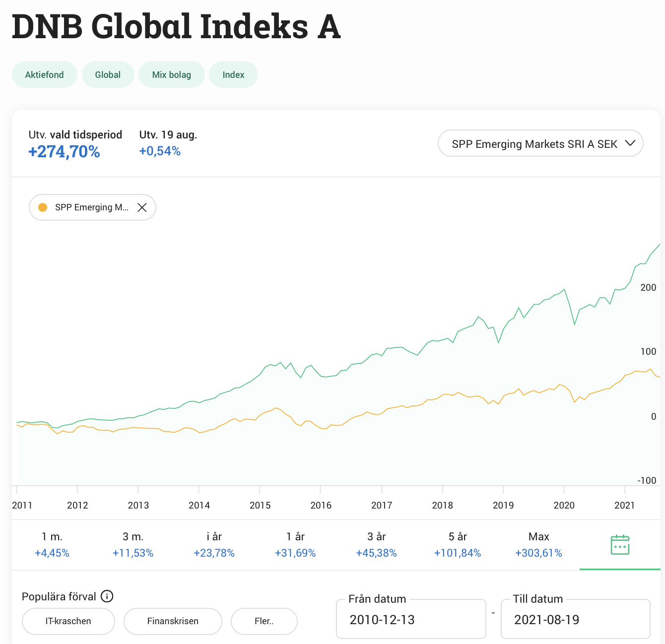Switch to the 1 m. period tab
This screenshot has width=665, height=644.
pos(52,545)
